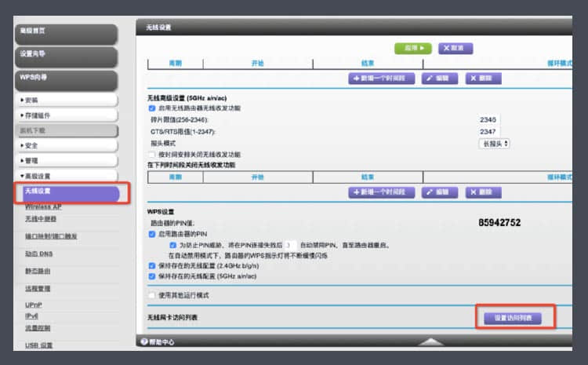
Task: Open the UPnP link
Action: (x=34, y=305)
